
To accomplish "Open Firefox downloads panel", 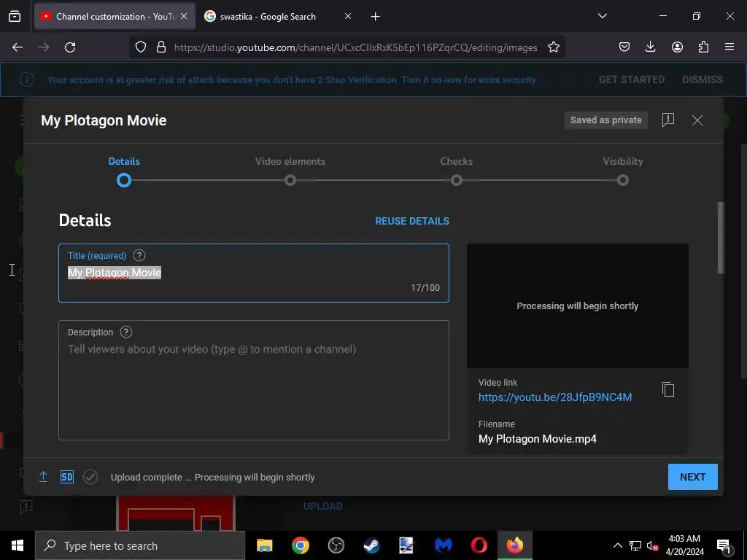I will 650,47.
